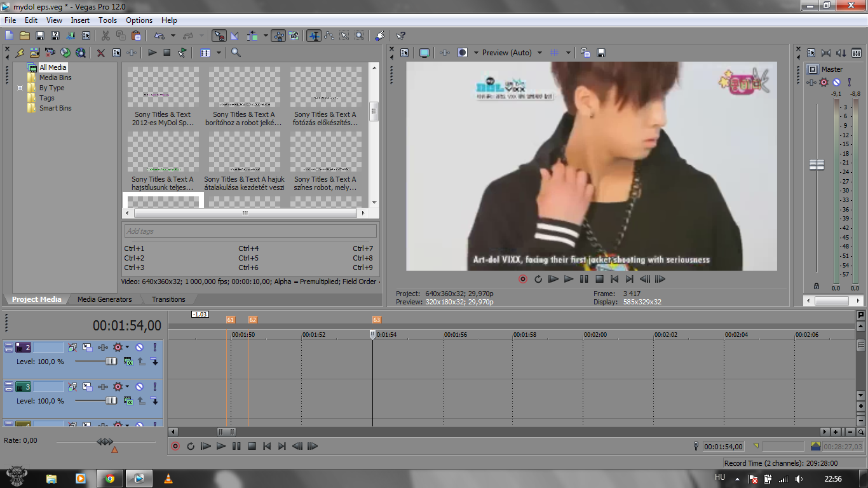Click the Capture Video camera icon
868x488 pixels.
click(x=50, y=53)
